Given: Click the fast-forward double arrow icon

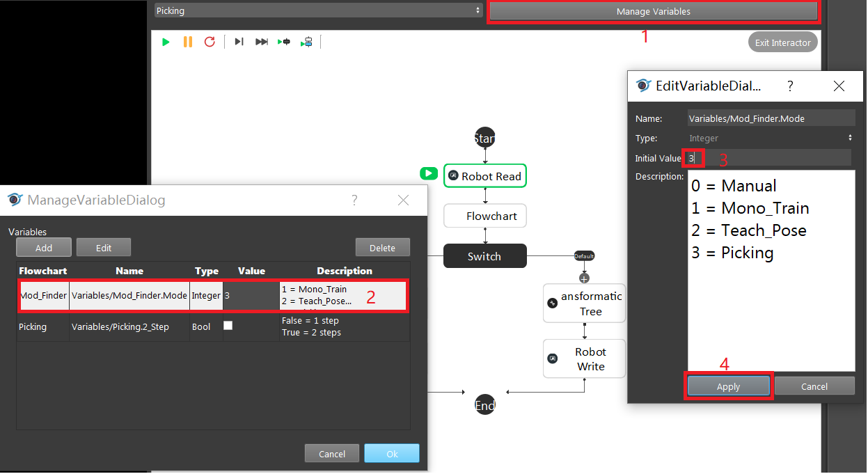Looking at the screenshot, I should point(261,42).
